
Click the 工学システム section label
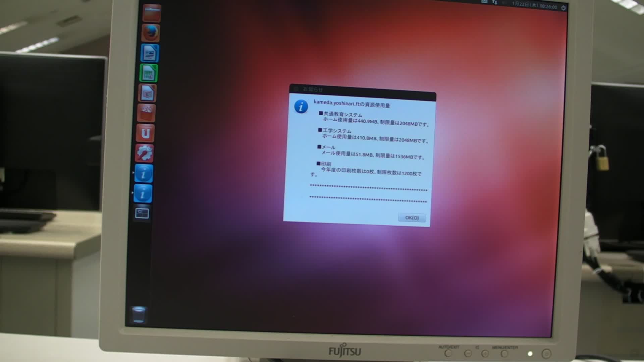click(335, 130)
